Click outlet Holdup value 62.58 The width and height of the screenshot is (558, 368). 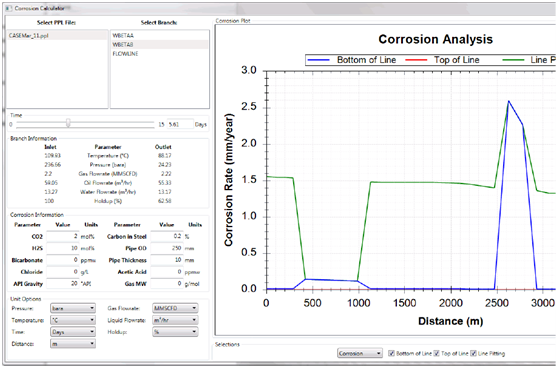pos(164,201)
